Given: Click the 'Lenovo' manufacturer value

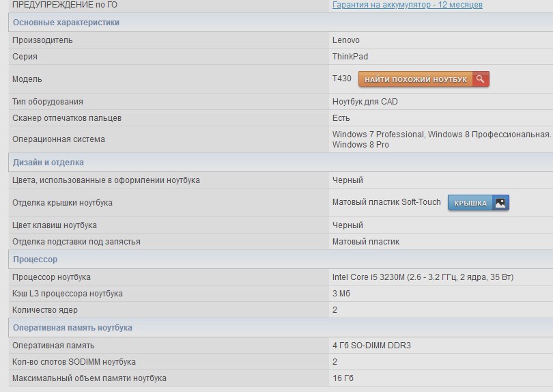Looking at the screenshot, I should 345,40.
